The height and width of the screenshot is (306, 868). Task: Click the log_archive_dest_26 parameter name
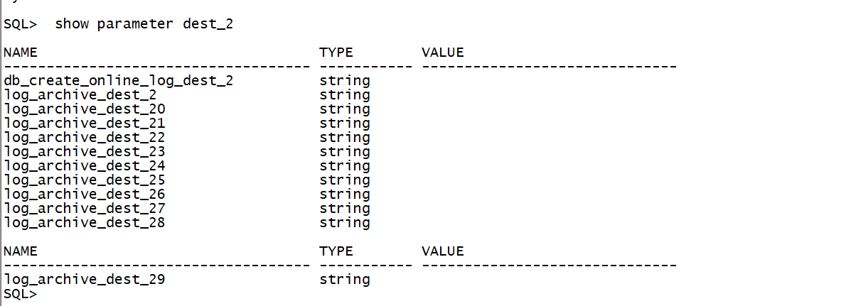pos(85,195)
